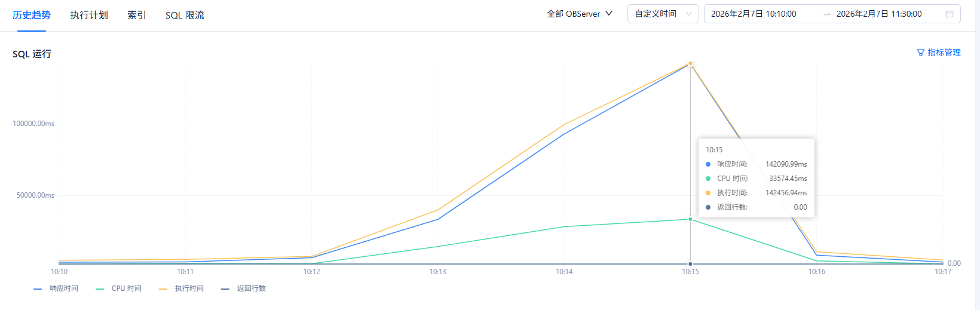Viewport: 980px width, 310px height.
Task: Click the start date field 10:10:00
Action: click(x=754, y=14)
